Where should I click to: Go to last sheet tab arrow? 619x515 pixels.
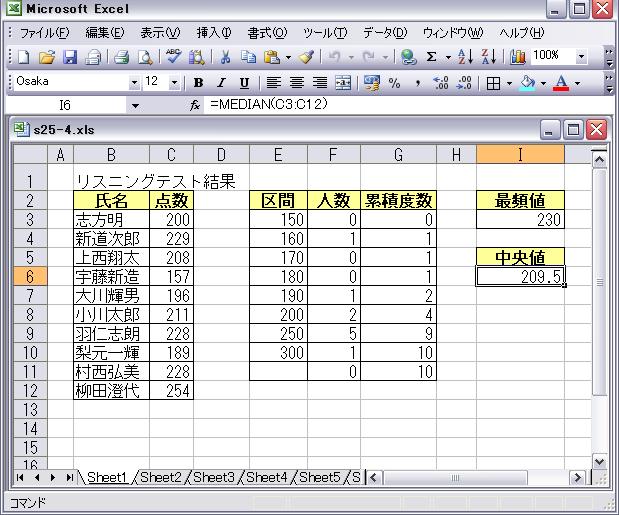[x=70, y=478]
